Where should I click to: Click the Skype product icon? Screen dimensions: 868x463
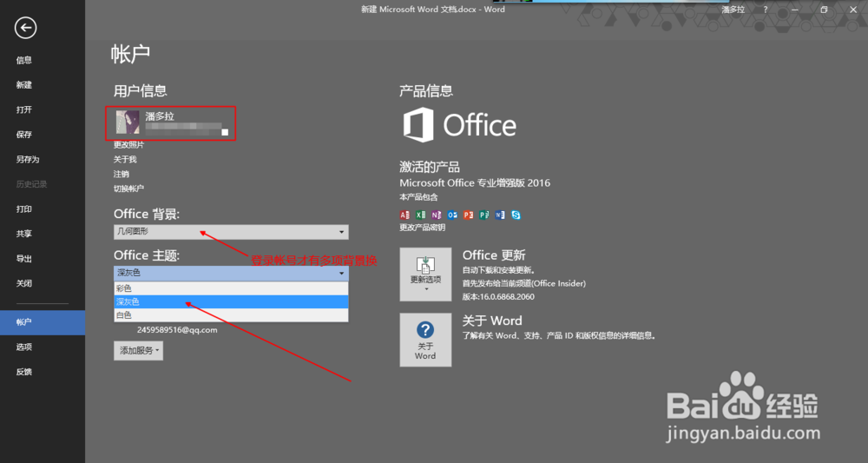point(516,215)
